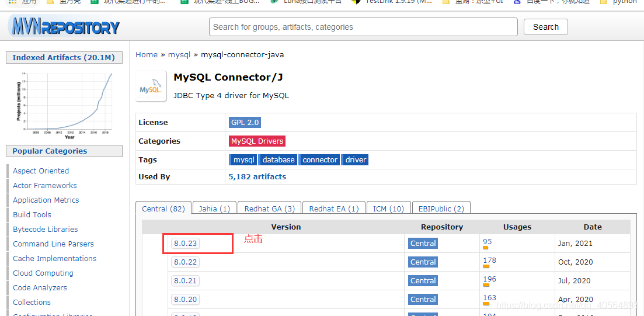Go to Home breadcrumb link
The width and height of the screenshot is (644, 316).
tap(147, 55)
